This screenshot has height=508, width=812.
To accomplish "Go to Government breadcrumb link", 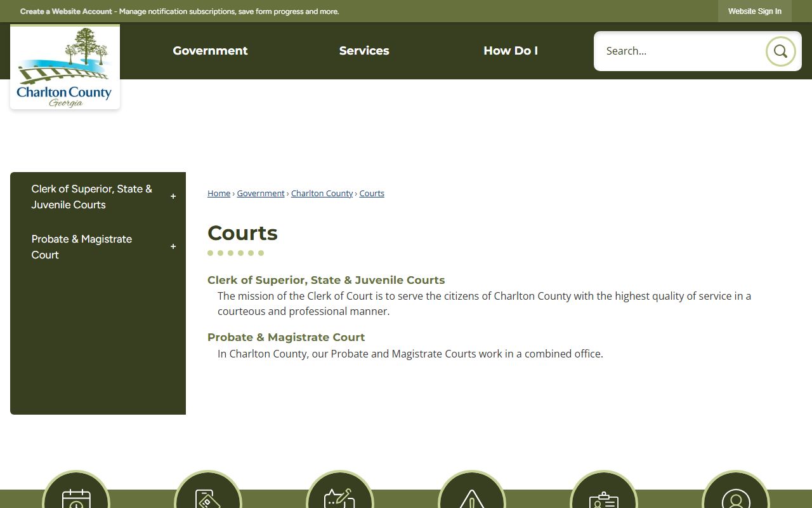I will pos(261,193).
